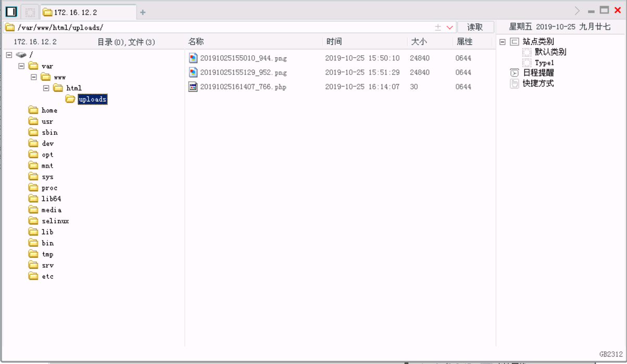Click inside the file path input field
The image size is (627, 364).
pos(208,27)
